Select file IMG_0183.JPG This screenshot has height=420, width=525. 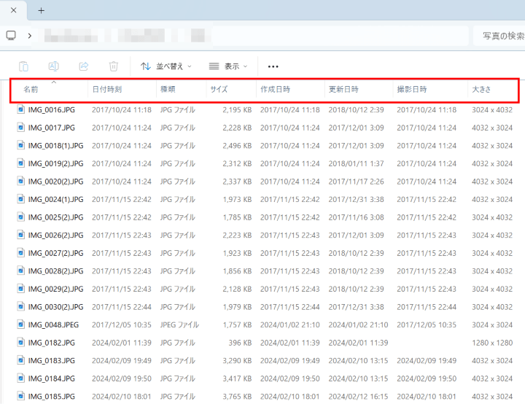click(x=52, y=361)
